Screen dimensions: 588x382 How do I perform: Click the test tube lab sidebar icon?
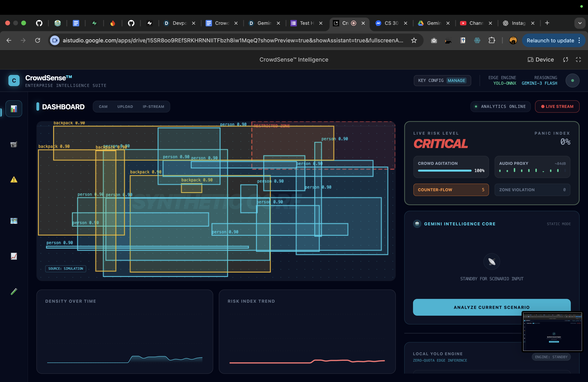click(x=14, y=291)
